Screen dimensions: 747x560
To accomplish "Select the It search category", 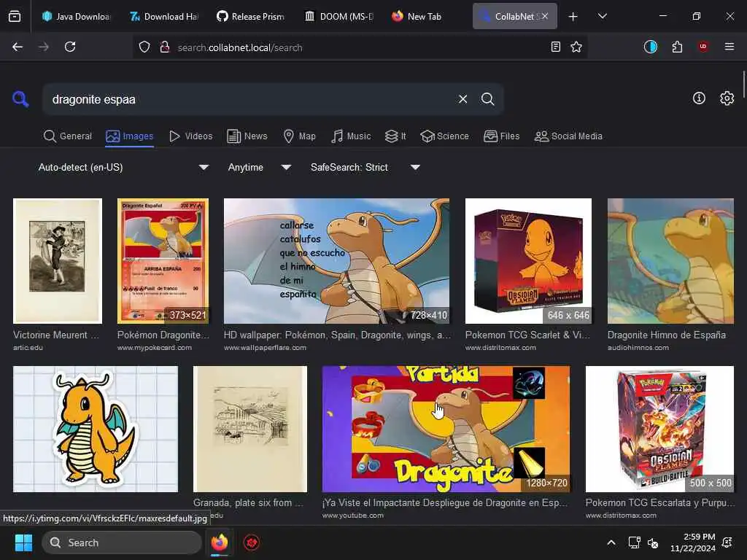I will (x=395, y=136).
